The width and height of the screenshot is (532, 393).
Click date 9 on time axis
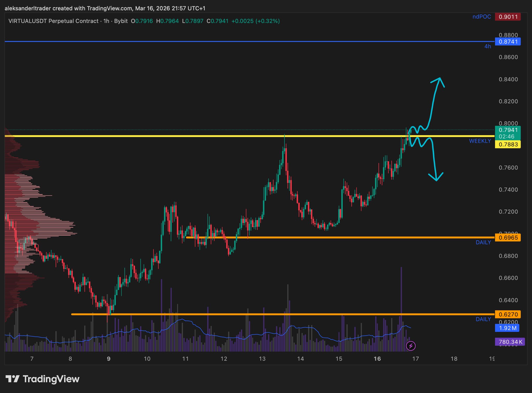click(x=109, y=359)
